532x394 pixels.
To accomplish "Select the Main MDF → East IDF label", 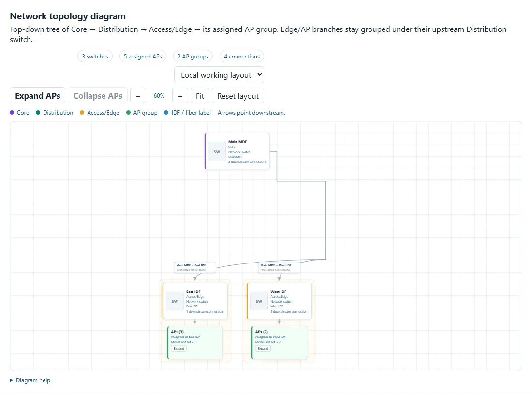I will click(195, 267).
